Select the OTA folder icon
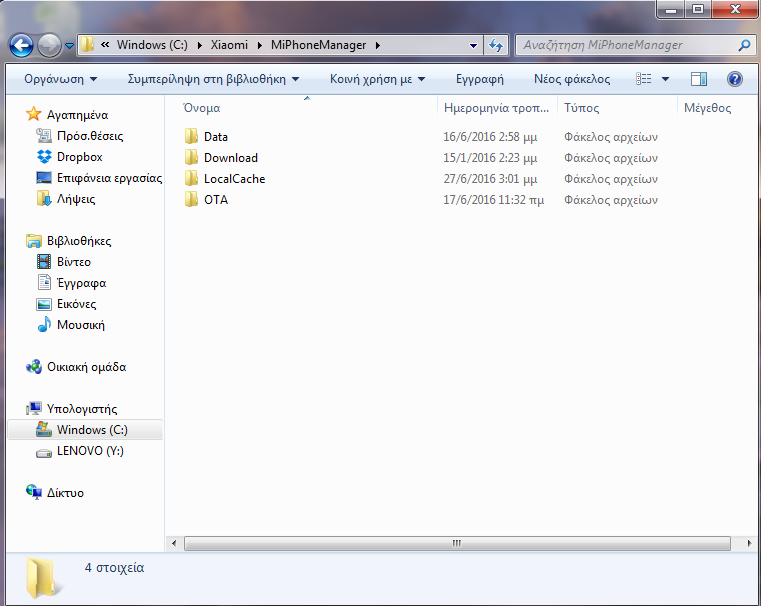Image resolution: width=761 pixels, height=606 pixels. (191, 199)
